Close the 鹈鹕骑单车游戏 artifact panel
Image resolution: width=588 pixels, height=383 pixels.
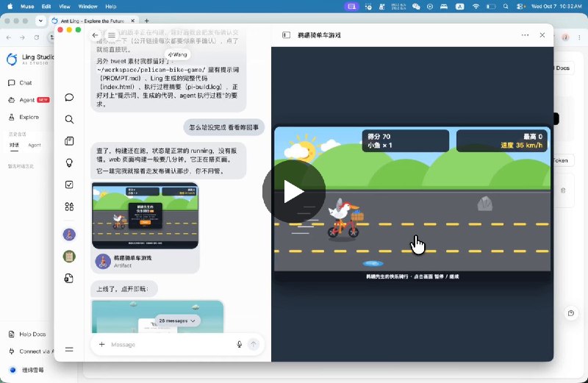[x=542, y=35]
